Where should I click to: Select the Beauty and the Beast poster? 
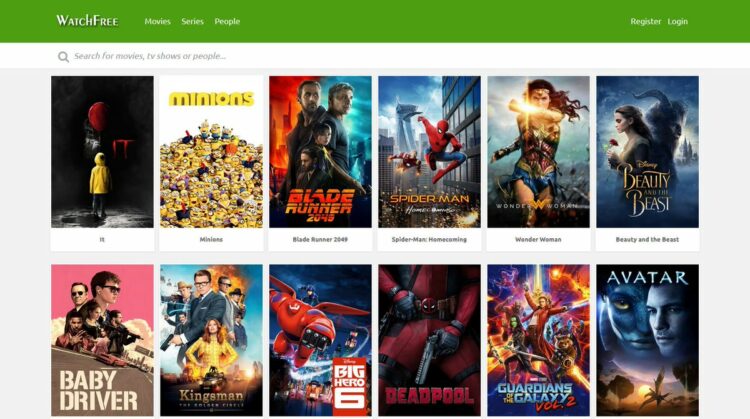coord(648,152)
